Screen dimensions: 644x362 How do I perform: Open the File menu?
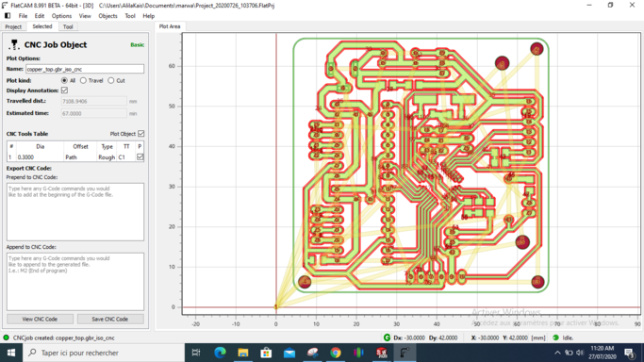(x=23, y=16)
